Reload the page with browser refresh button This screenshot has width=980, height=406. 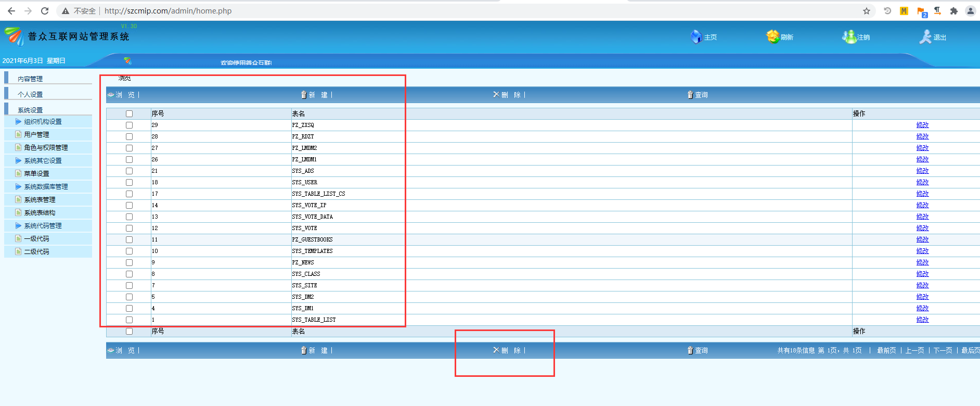[45, 11]
